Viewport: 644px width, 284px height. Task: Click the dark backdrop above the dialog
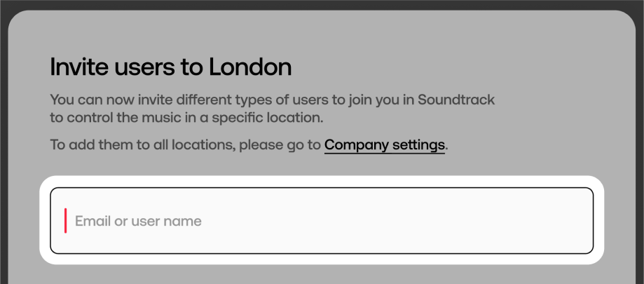(x=322, y=4)
